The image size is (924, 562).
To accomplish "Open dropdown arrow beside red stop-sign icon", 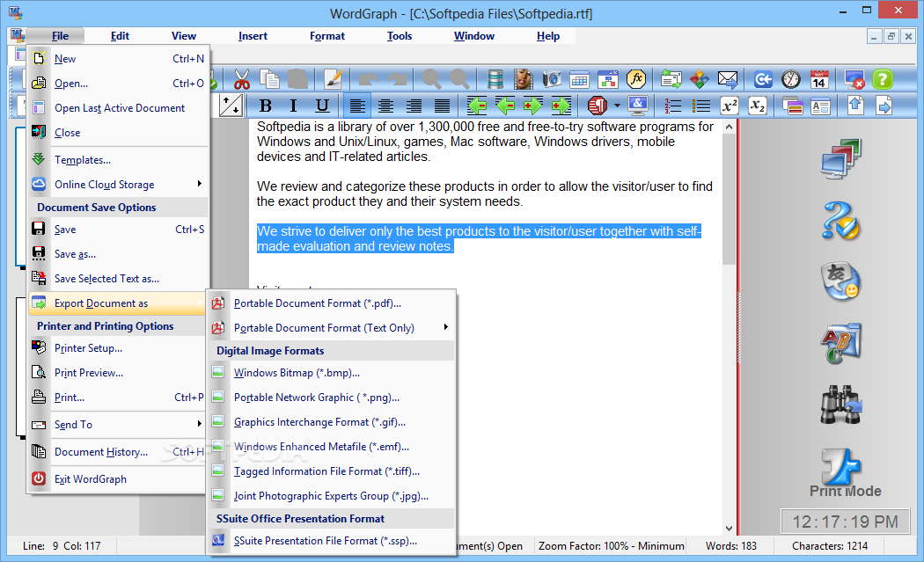I will tap(617, 106).
